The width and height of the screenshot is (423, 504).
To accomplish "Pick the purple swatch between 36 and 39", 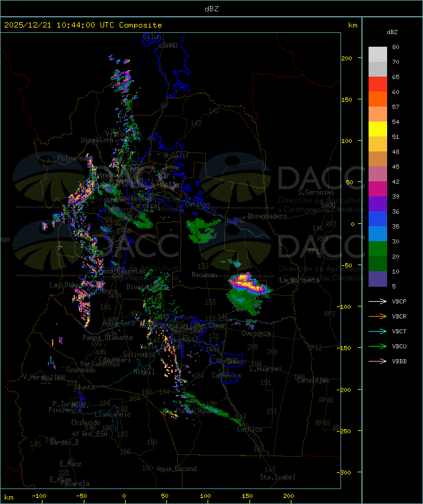I will point(378,204).
